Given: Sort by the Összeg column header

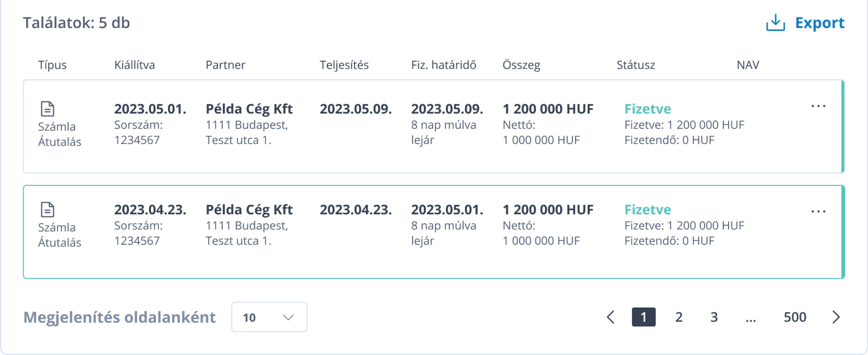Looking at the screenshot, I should pos(521,65).
